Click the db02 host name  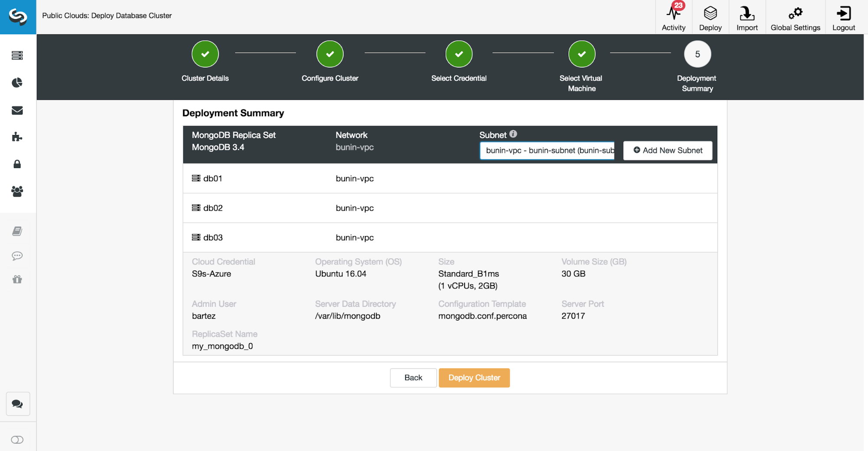tap(213, 208)
